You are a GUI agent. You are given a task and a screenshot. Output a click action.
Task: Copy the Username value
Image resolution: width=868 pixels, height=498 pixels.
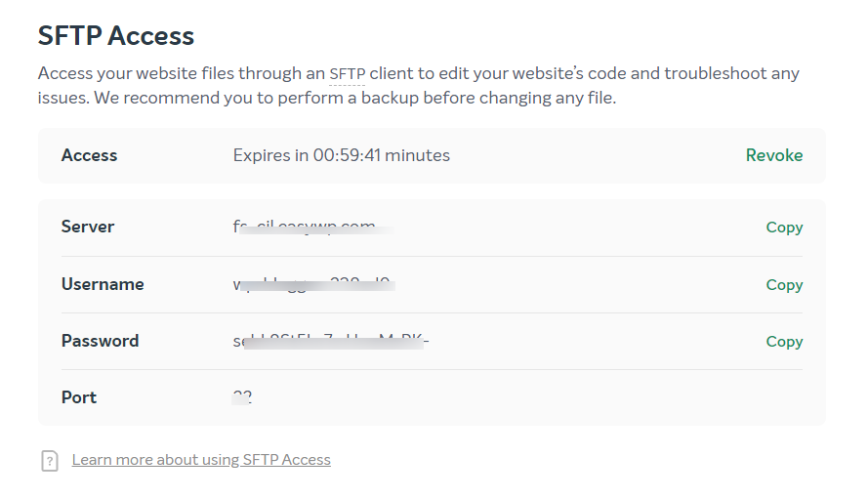[x=784, y=285]
